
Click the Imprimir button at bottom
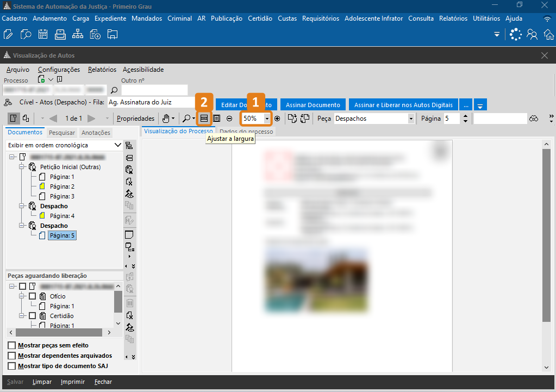(x=73, y=382)
